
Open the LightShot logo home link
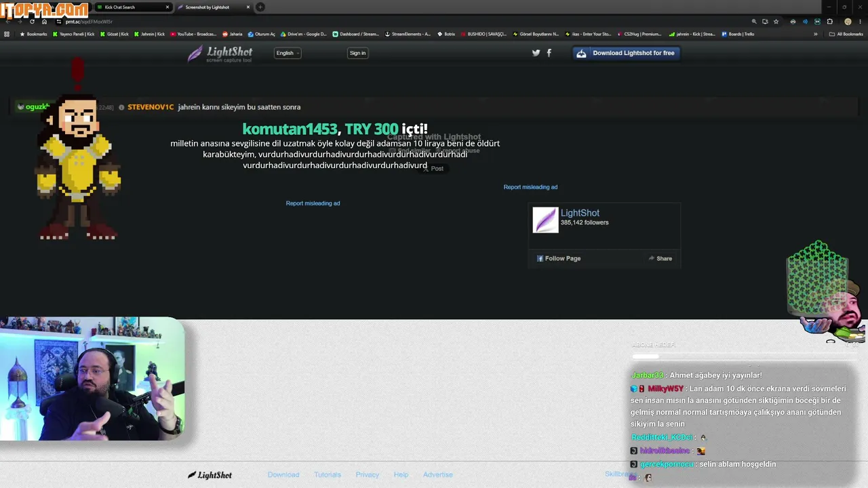pyautogui.click(x=220, y=54)
